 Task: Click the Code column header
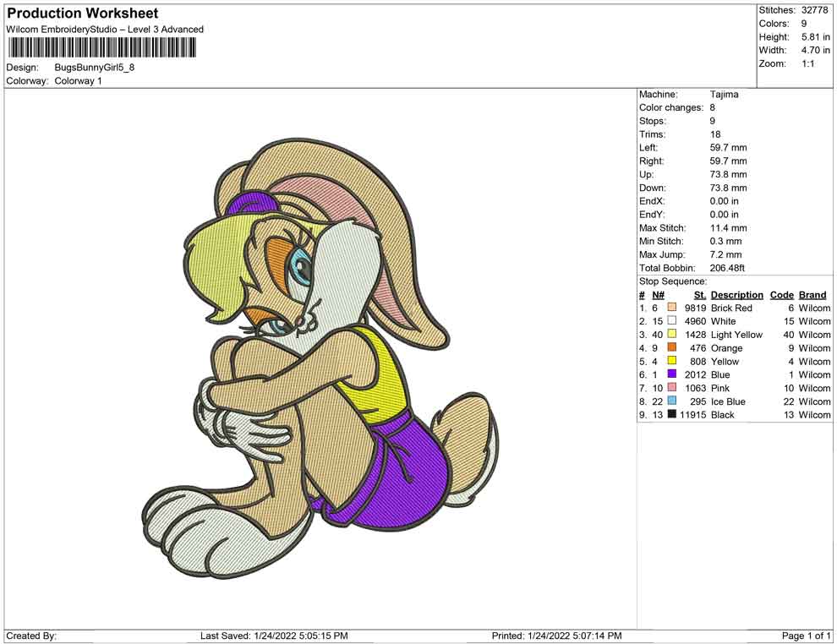(781, 295)
